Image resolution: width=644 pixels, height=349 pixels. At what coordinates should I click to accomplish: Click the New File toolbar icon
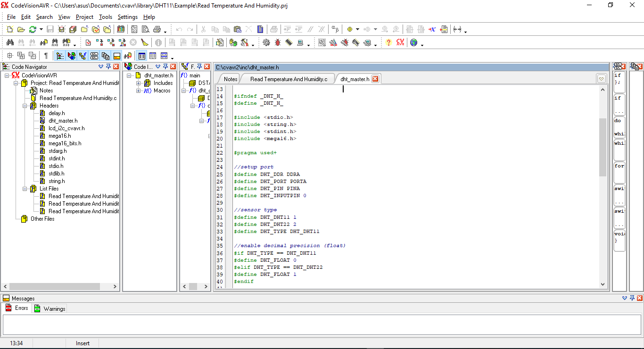(10, 29)
